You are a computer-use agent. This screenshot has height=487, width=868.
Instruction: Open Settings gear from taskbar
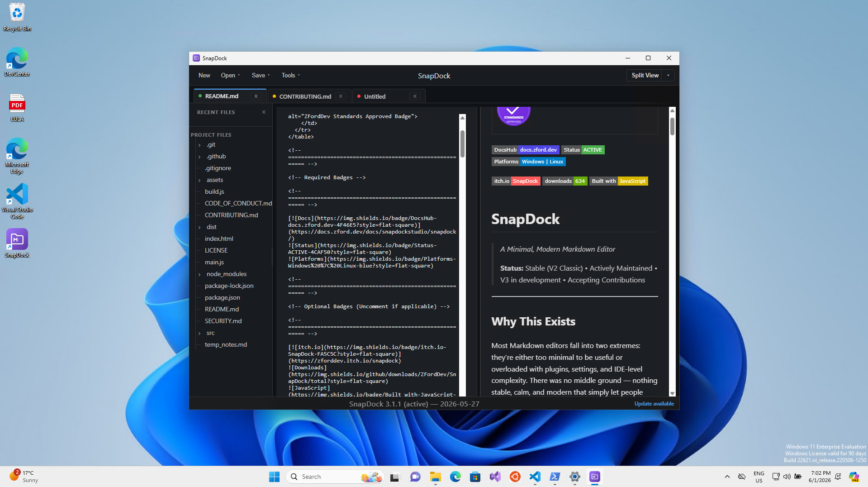point(574,477)
